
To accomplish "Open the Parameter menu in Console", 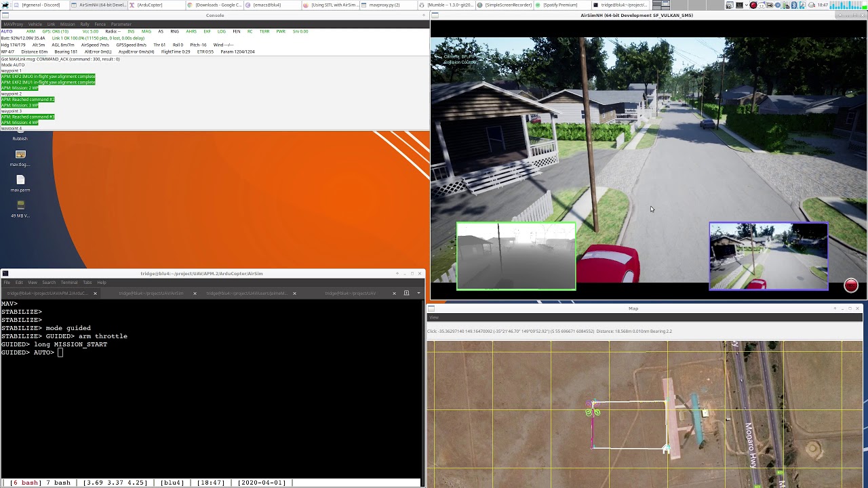I will [121, 24].
